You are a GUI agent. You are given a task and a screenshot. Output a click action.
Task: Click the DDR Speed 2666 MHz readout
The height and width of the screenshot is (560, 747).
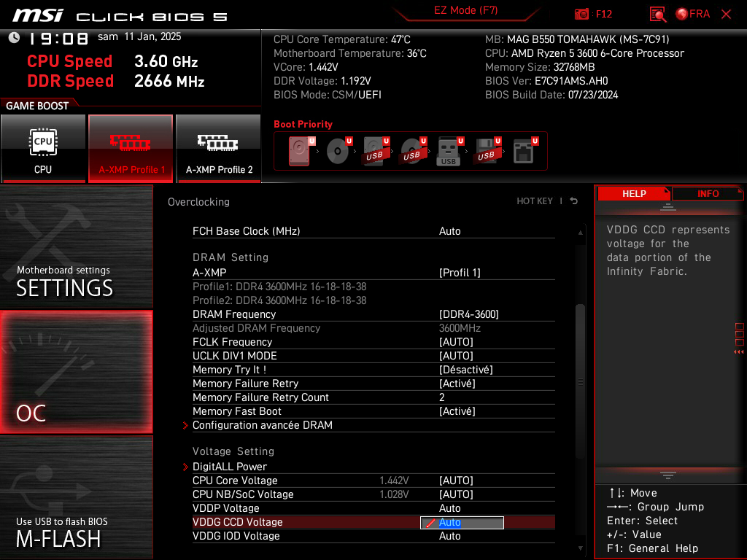click(116, 81)
